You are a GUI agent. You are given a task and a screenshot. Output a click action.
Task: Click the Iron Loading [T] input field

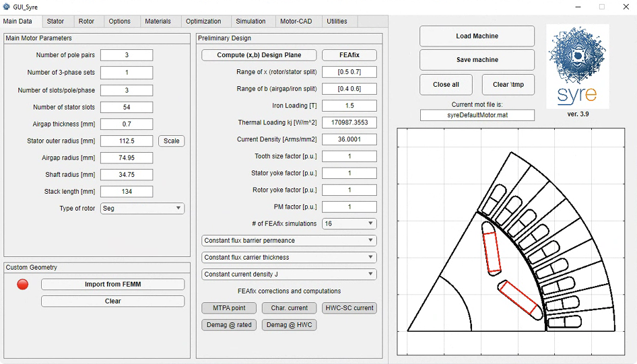tap(349, 106)
